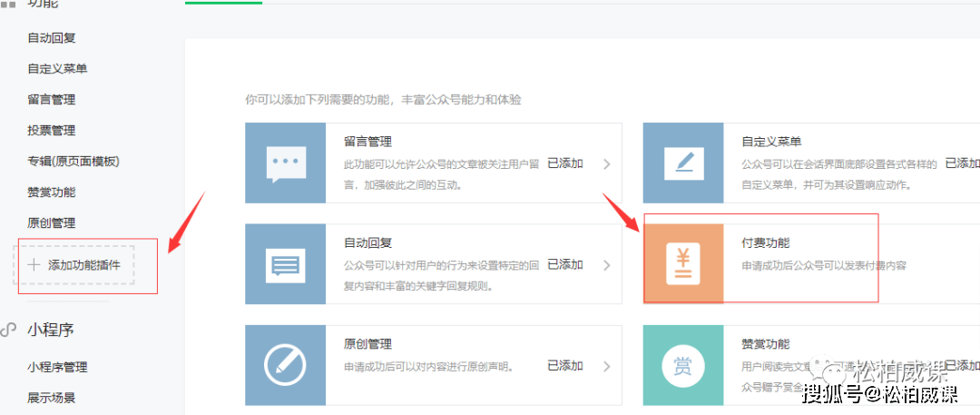Click the 自动回复 message icon tile
This screenshot has width=980, height=415.
pyautogui.click(x=286, y=264)
